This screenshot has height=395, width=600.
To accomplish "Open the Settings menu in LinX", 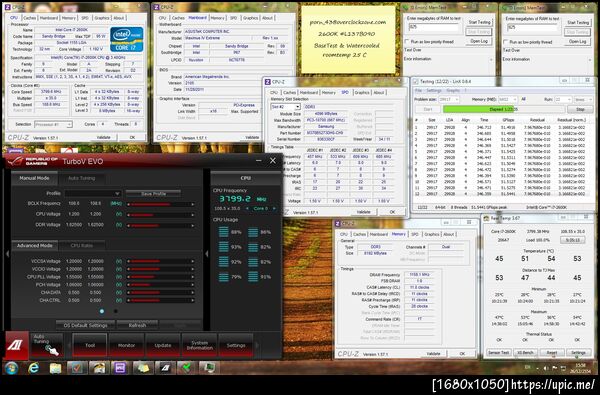I will [434, 91].
